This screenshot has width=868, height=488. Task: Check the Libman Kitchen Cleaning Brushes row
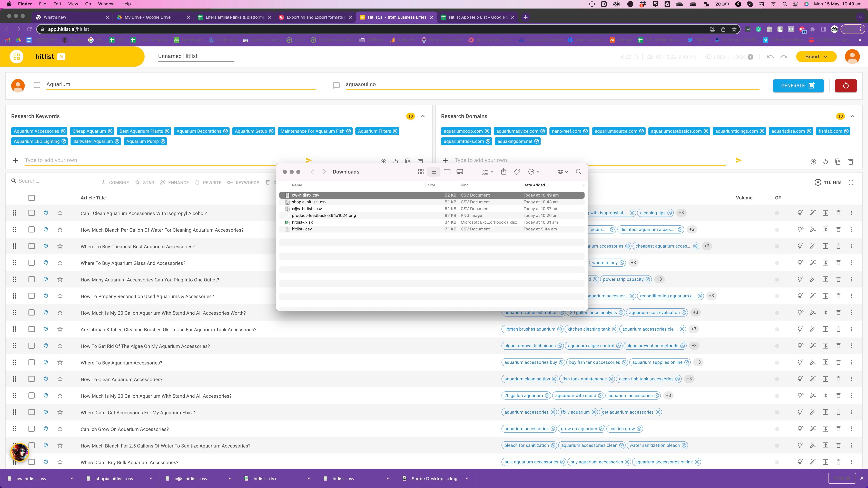31,329
